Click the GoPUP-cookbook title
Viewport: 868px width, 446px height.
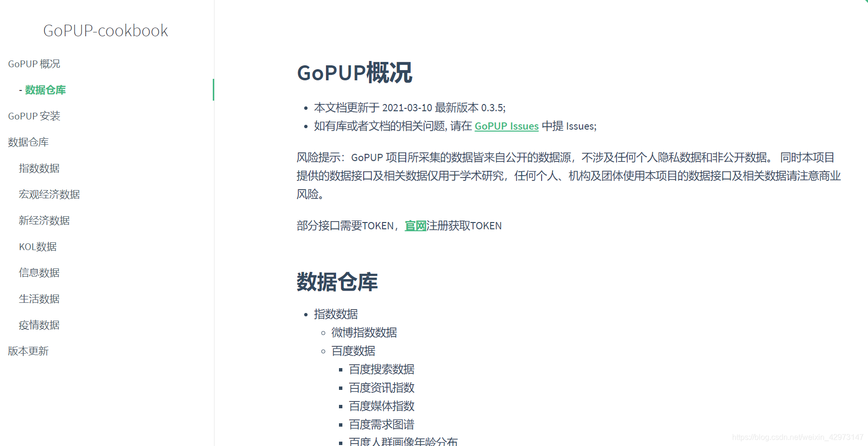click(x=105, y=30)
